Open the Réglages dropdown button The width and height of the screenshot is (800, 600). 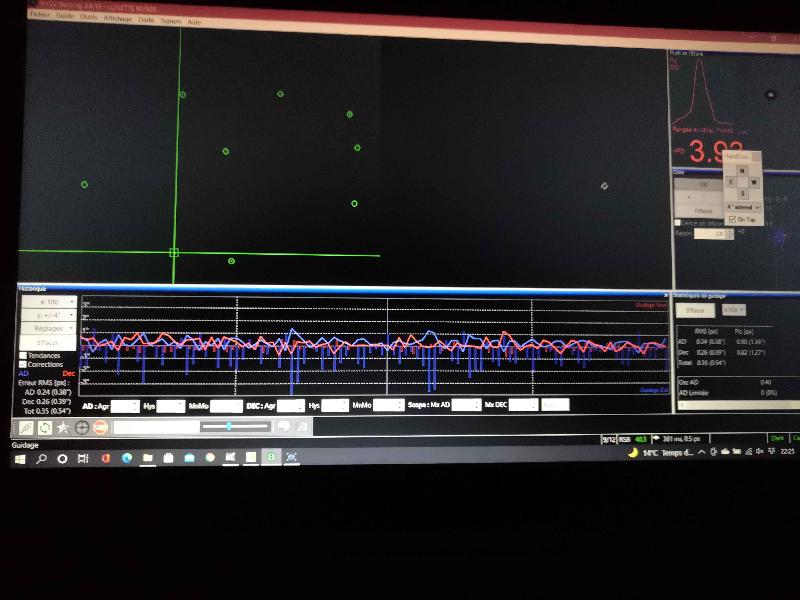(x=49, y=328)
